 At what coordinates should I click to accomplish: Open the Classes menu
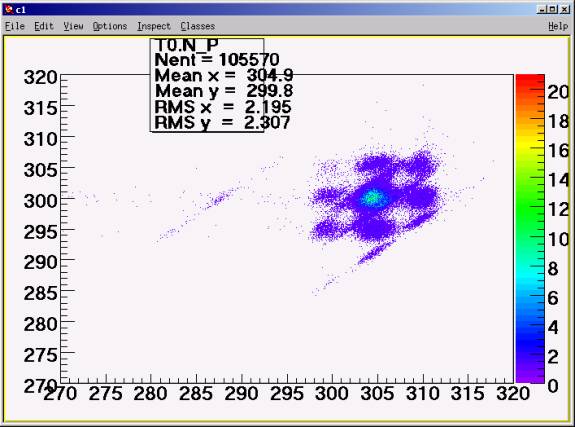click(x=198, y=26)
